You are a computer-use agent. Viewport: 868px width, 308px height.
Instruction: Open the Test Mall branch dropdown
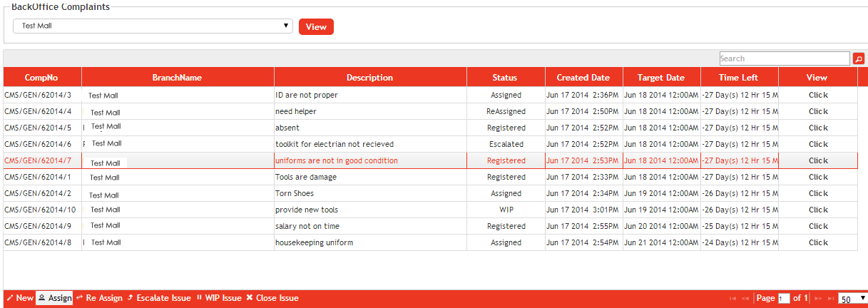(153, 26)
